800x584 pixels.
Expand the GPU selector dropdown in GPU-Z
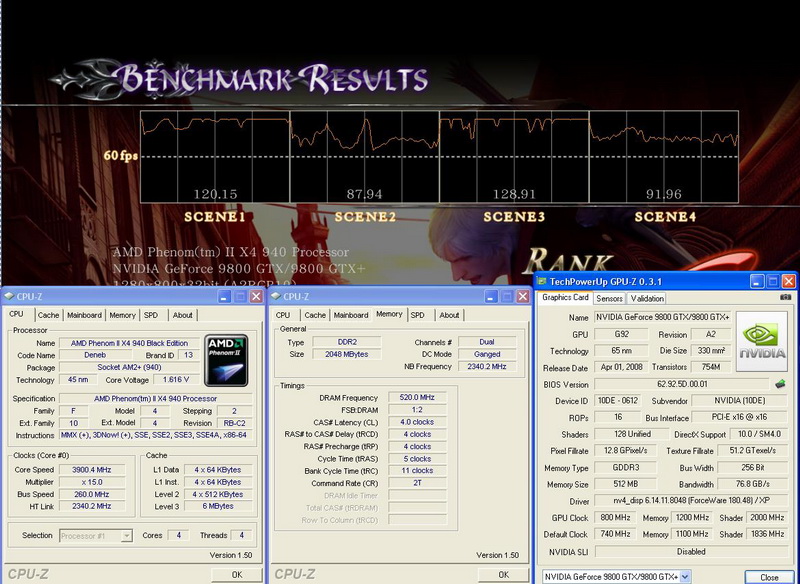click(x=685, y=577)
